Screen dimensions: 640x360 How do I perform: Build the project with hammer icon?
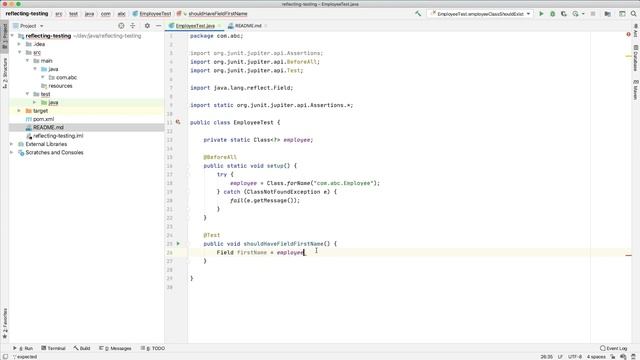418,14
